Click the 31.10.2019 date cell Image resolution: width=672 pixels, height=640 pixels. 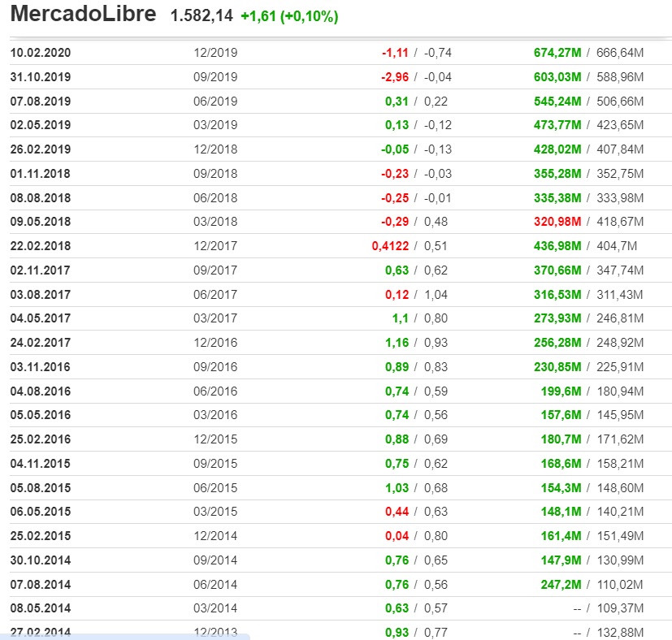pyautogui.click(x=41, y=77)
